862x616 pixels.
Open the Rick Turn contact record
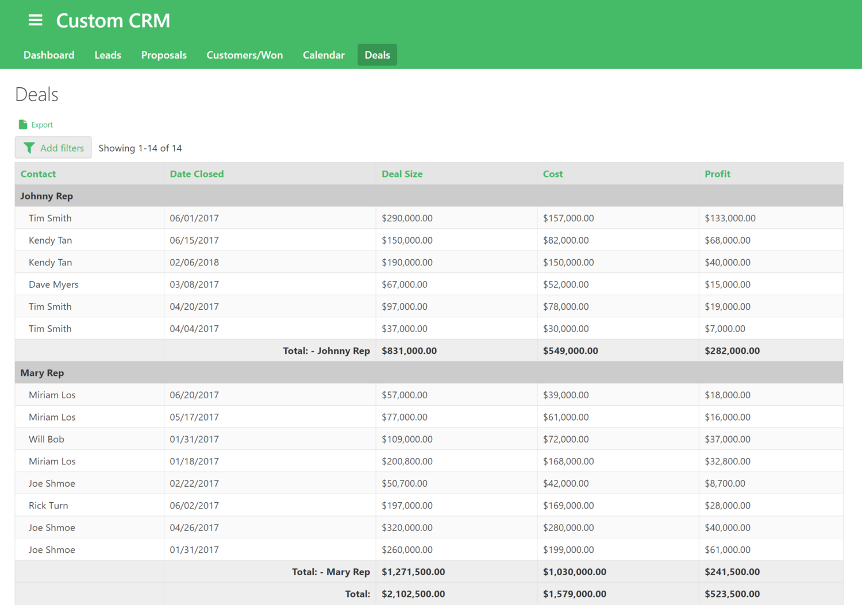click(x=48, y=505)
